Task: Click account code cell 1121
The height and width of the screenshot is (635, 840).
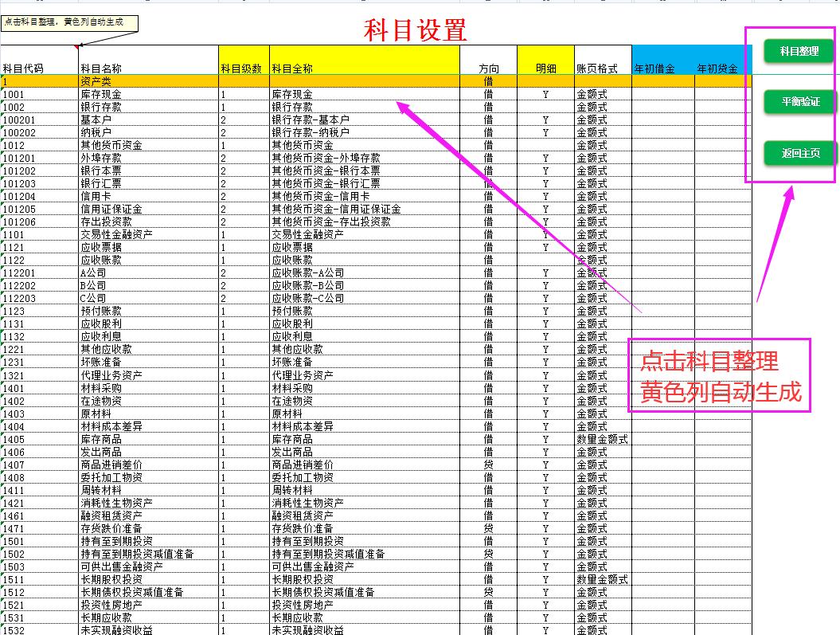Action: (40, 247)
